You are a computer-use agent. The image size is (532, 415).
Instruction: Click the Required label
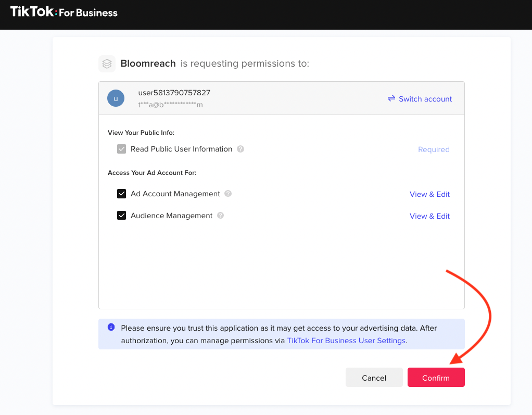434,149
